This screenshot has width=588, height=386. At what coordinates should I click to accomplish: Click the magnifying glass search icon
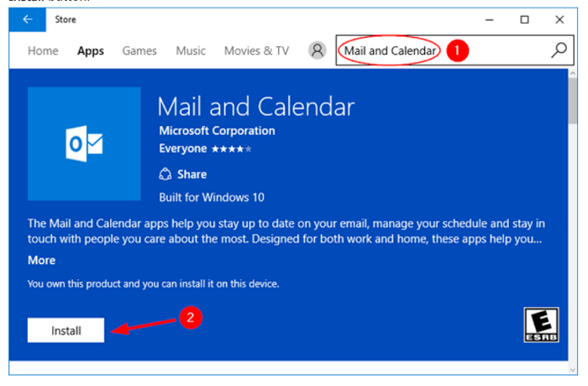[559, 50]
